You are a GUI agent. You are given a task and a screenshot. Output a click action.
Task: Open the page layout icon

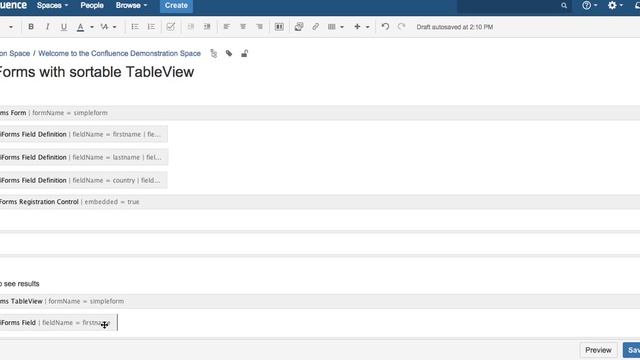(x=279, y=27)
